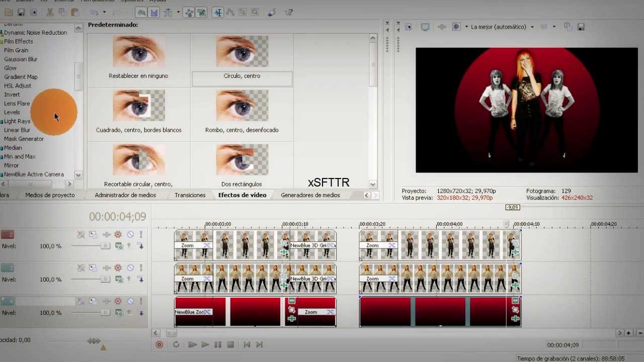Image resolution: width=644 pixels, height=362 pixels.
Task: Save preview snapshot to file
Action: (x=581, y=27)
